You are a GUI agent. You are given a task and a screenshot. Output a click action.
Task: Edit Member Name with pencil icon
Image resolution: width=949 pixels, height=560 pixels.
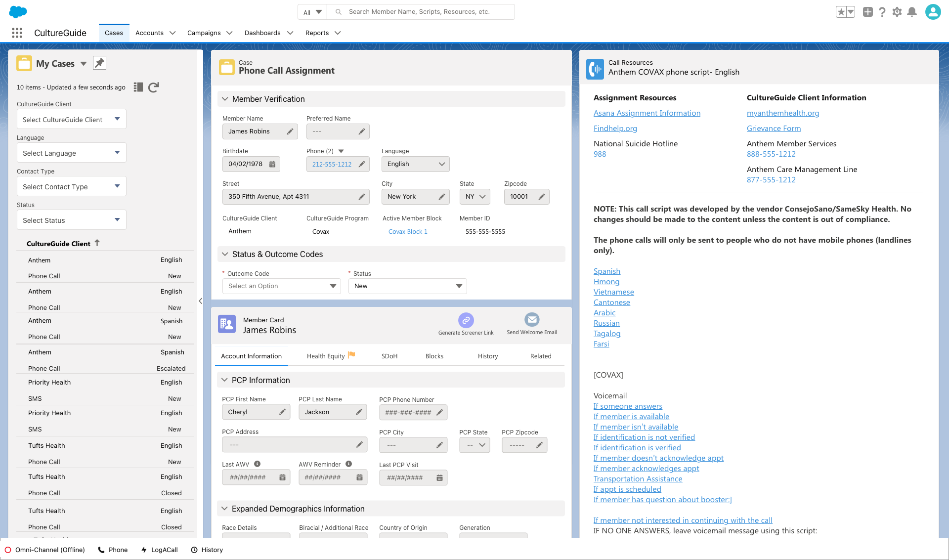[290, 131]
